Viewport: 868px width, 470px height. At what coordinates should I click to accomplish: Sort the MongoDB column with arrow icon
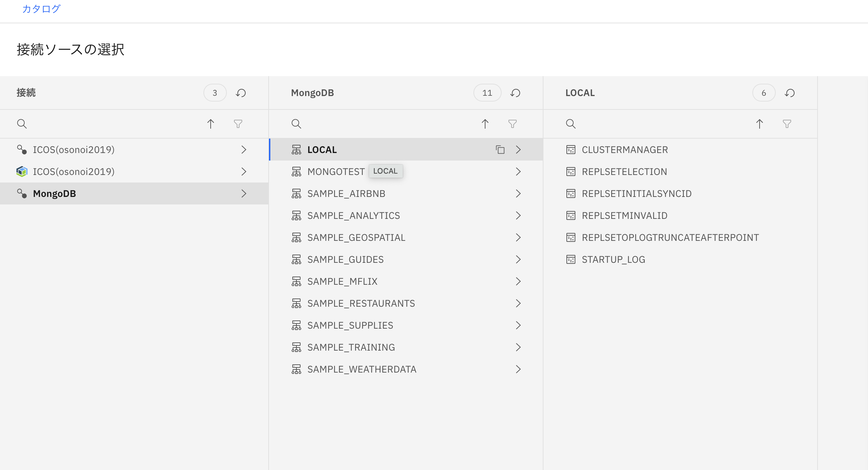pos(485,124)
